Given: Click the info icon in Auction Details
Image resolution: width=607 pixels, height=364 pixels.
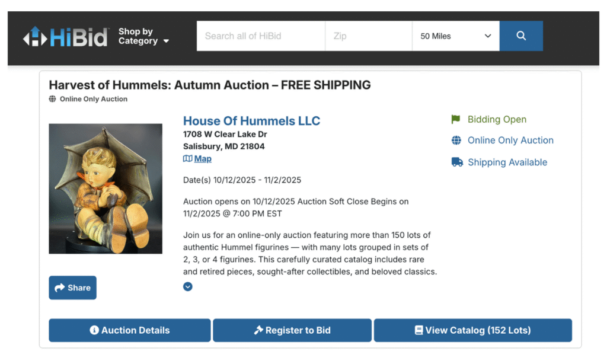Looking at the screenshot, I should (x=94, y=330).
